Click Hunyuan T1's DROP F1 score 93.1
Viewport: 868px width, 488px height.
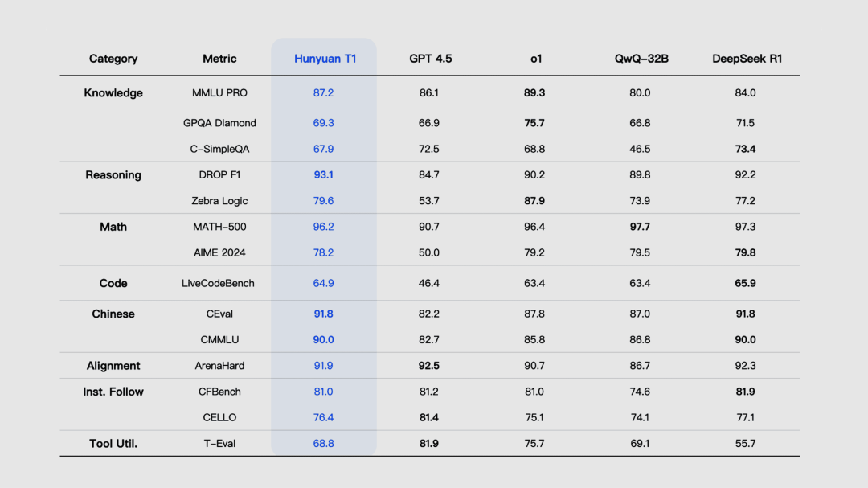323,175
